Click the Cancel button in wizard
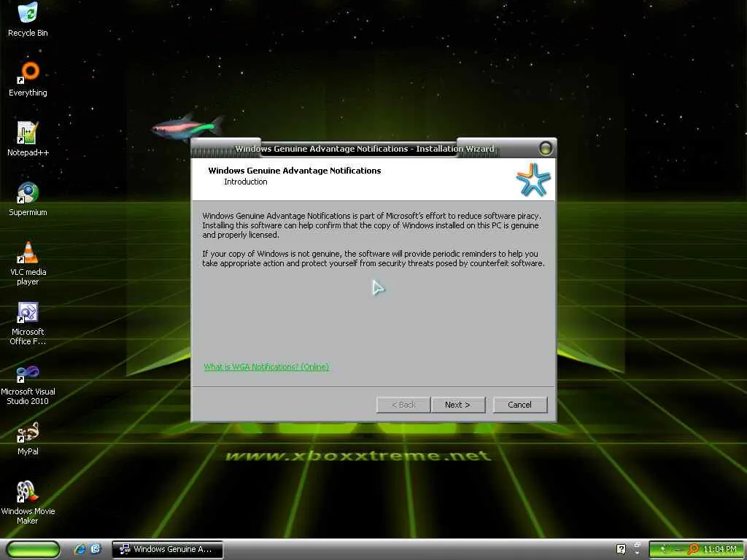Image resolution: width=747 pixels, height=560 pixels. 519,405
